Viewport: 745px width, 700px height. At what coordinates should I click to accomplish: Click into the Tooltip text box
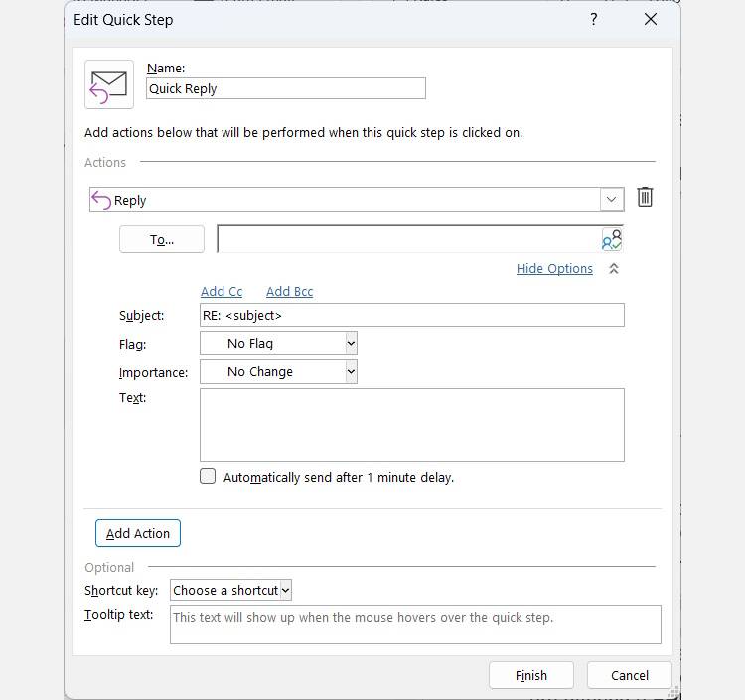click(414, 625)
